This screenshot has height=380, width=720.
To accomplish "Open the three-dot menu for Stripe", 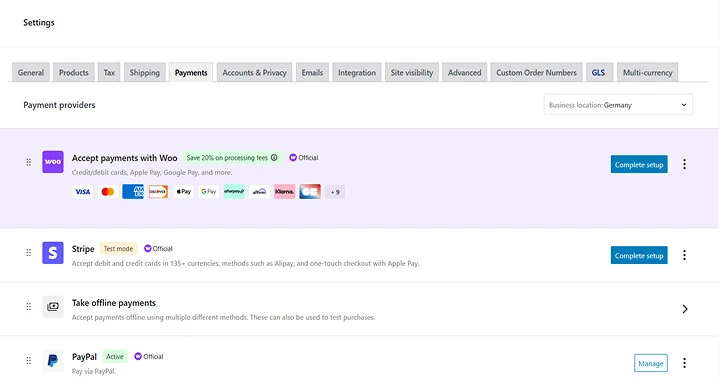I will tap(685, 255).
